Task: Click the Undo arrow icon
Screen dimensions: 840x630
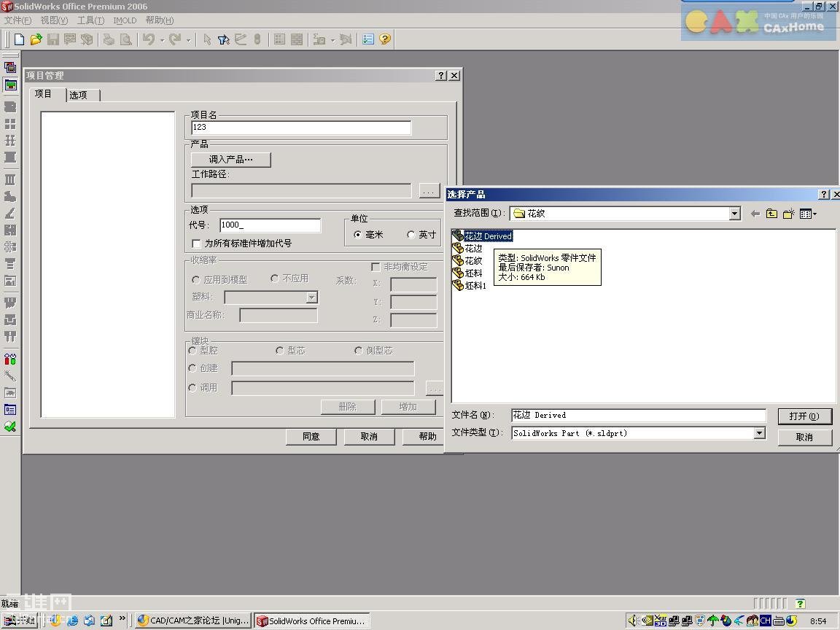Action: tap(149, 39)
